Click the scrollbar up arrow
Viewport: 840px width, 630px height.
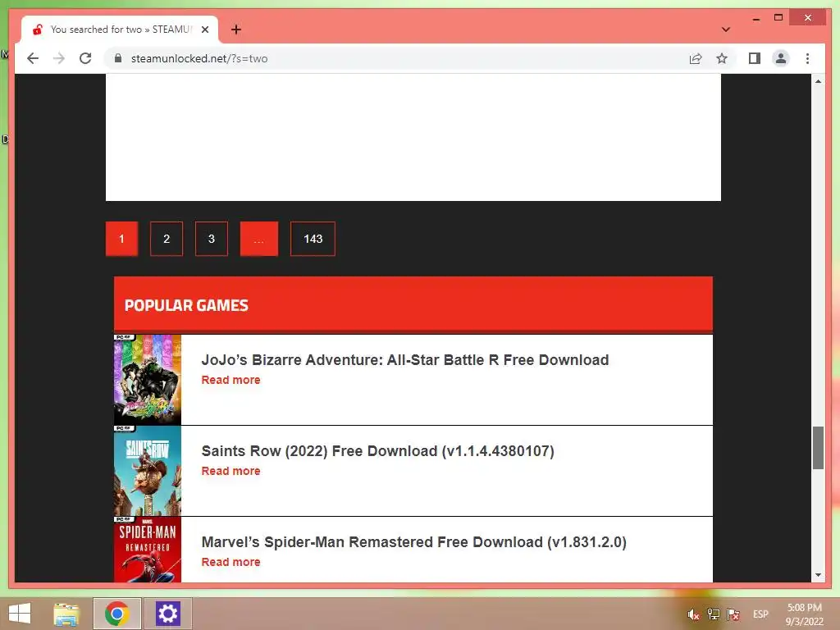point(818,81)
